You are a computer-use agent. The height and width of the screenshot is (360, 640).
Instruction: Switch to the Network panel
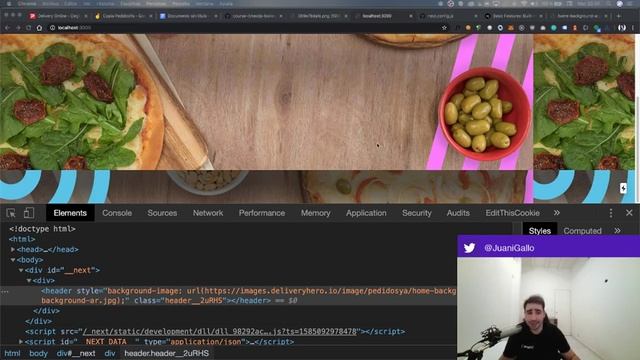[x=208, y=213]
